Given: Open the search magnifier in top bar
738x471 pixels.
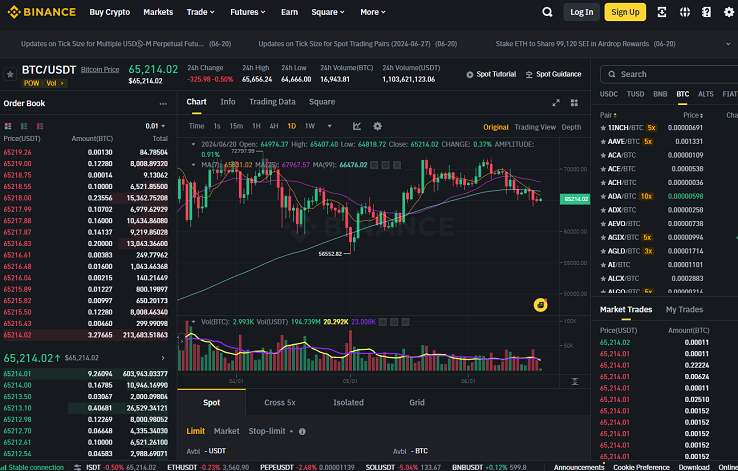Looking at the screenshot, I should 547,12.
